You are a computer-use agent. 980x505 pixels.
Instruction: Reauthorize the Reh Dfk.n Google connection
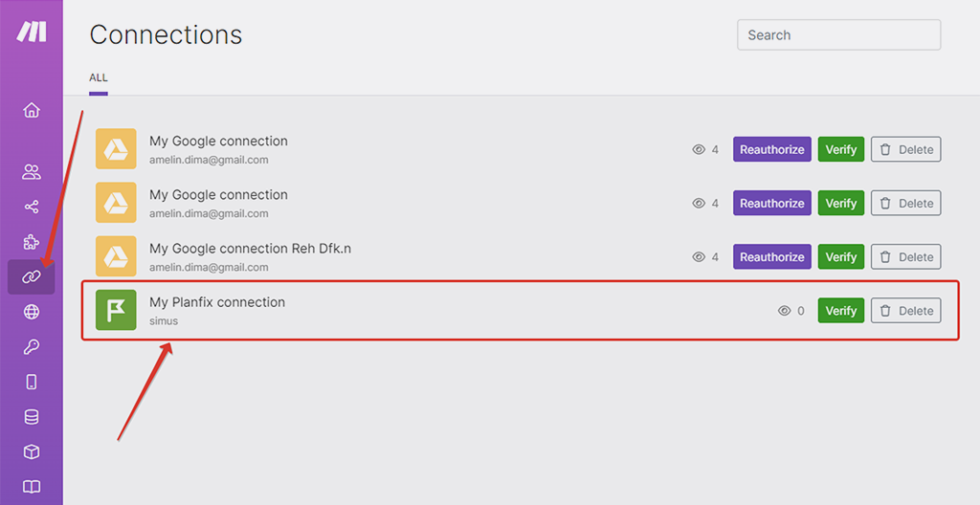[772, 257]
